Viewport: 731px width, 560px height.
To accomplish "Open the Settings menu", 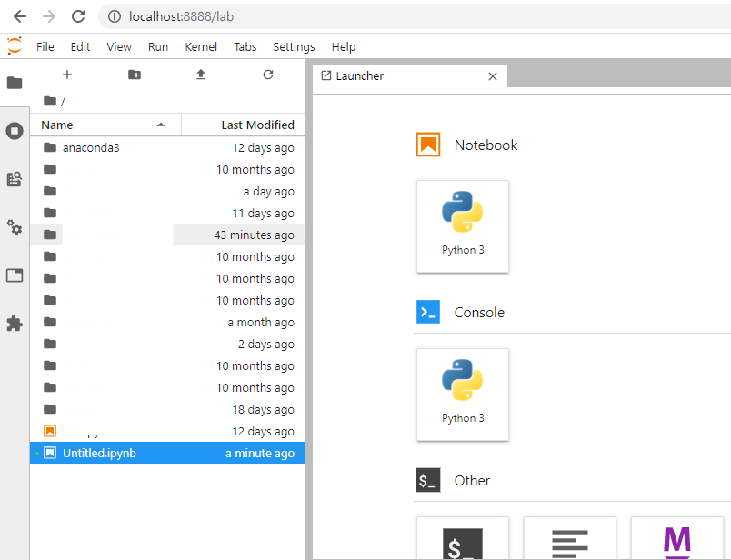I will click(x=294, y=46).
